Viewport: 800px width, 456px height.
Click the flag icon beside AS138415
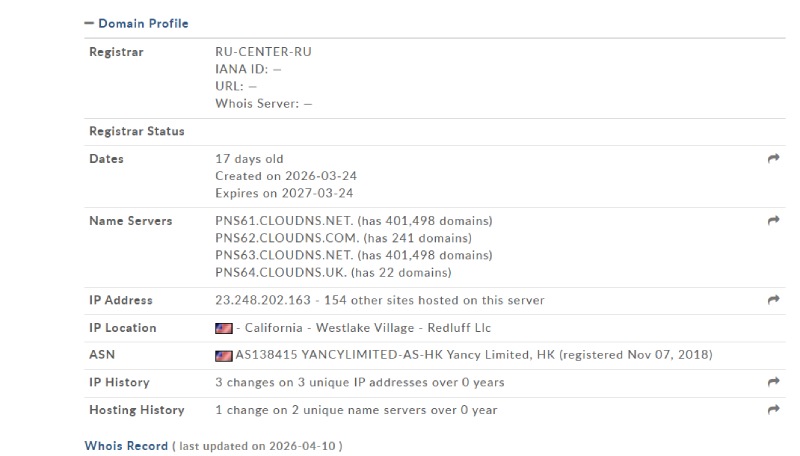tap(224, 355)
